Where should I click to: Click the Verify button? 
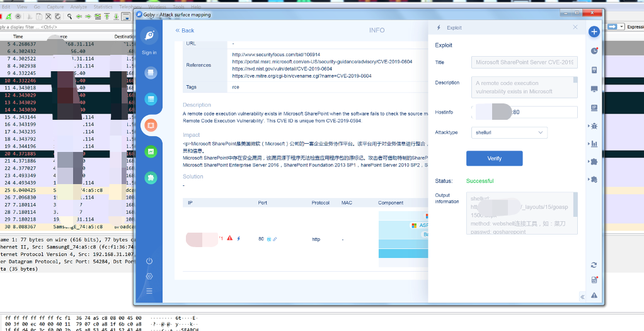[x=494, y=158]
